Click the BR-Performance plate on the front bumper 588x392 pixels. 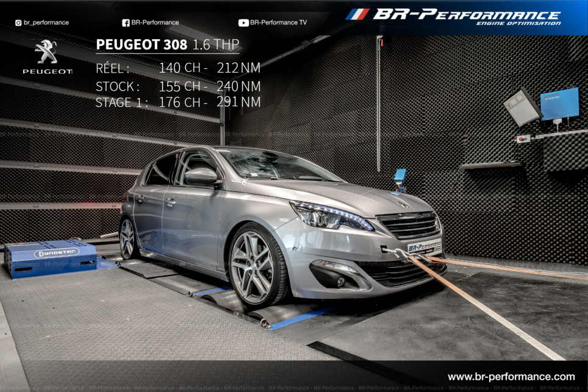[x=424, y=247]
